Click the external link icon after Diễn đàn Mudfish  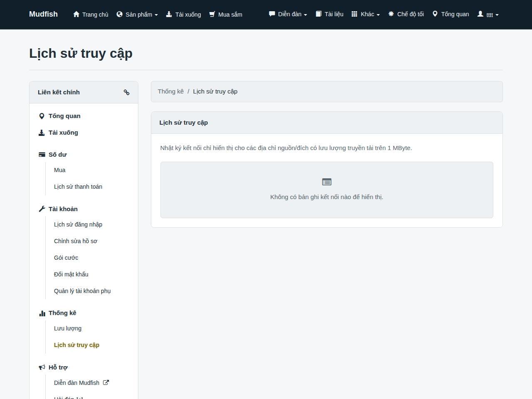pos(106,382)
